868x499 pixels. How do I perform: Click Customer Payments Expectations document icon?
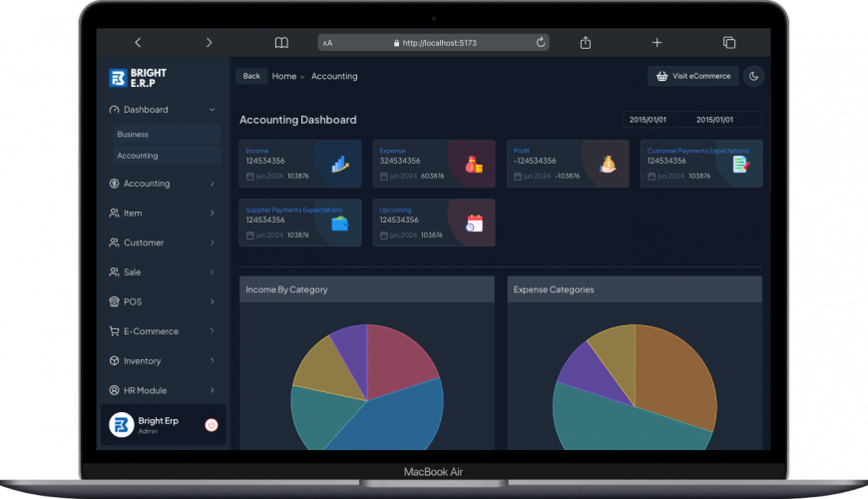click(x=741, y=164)
